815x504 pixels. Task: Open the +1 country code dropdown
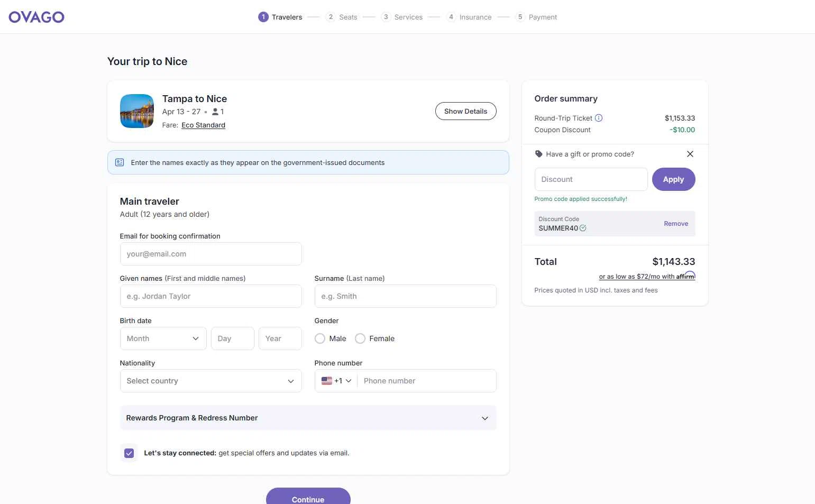click(x=336, y=381)
